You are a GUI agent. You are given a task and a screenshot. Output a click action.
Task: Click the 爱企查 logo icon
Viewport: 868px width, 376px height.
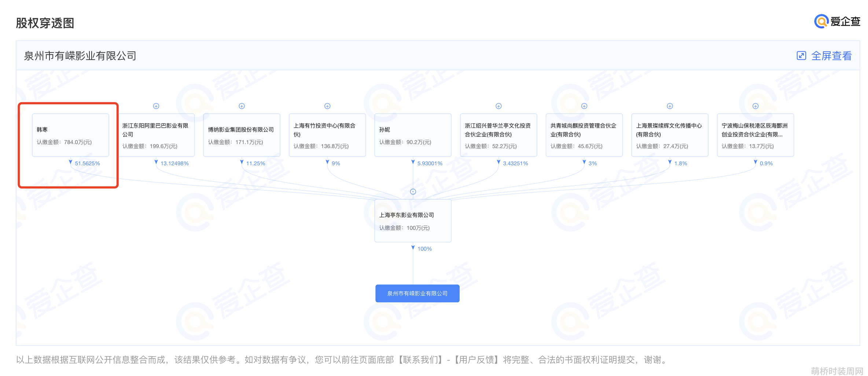(x=821, y=21)
